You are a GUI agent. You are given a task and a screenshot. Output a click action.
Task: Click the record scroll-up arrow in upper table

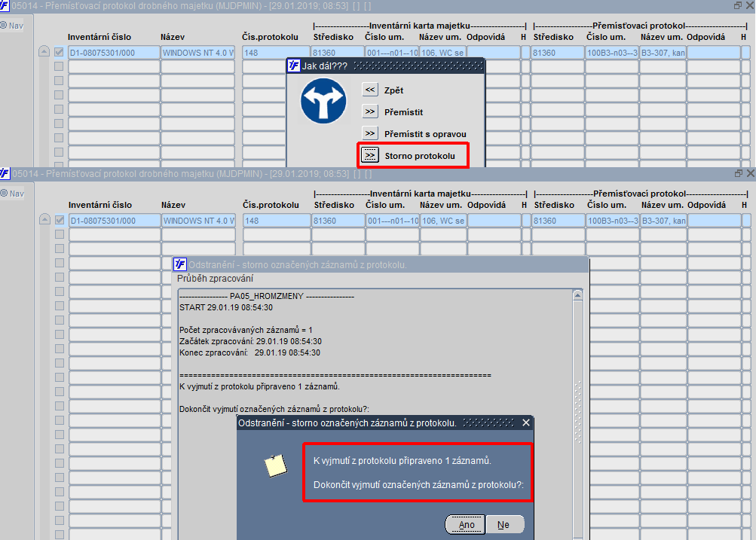(44, 51)
